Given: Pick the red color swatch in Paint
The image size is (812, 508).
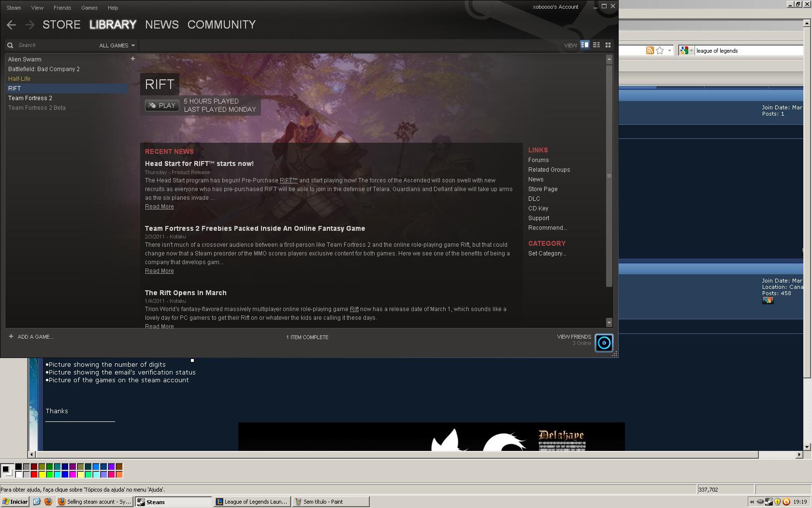Looking at the screenshot, I should [34, 474].
